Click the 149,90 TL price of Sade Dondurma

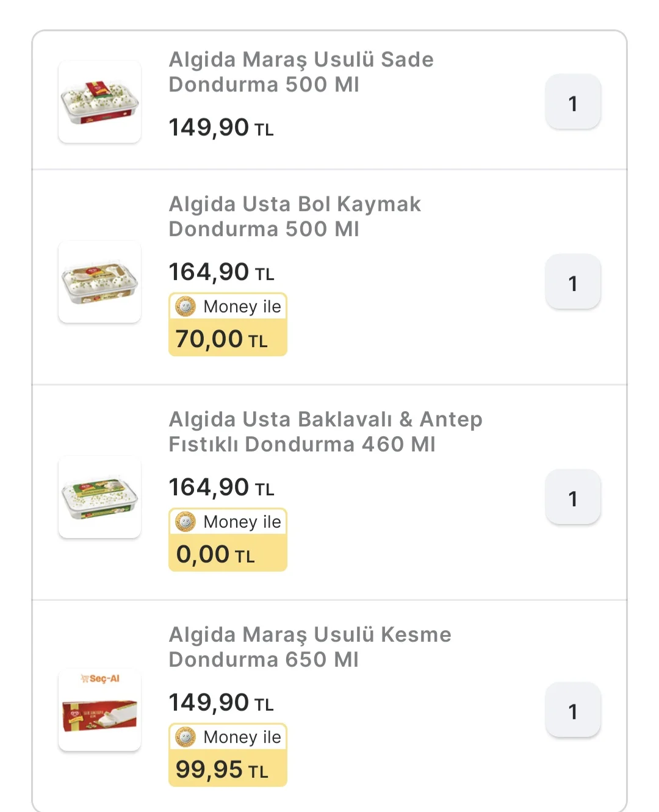pyautogui.click(x=221, y=128)
